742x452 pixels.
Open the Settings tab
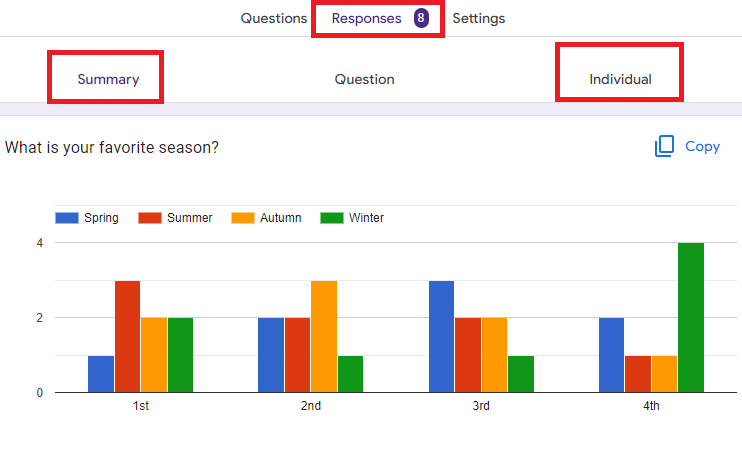pos(478,18)
